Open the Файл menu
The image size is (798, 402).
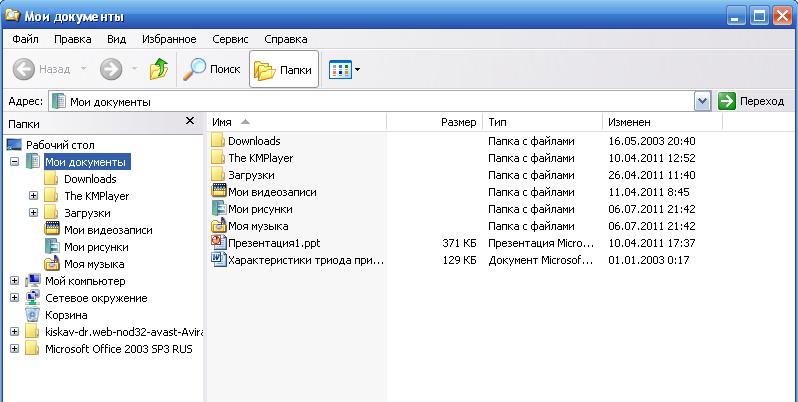point(25,39)
